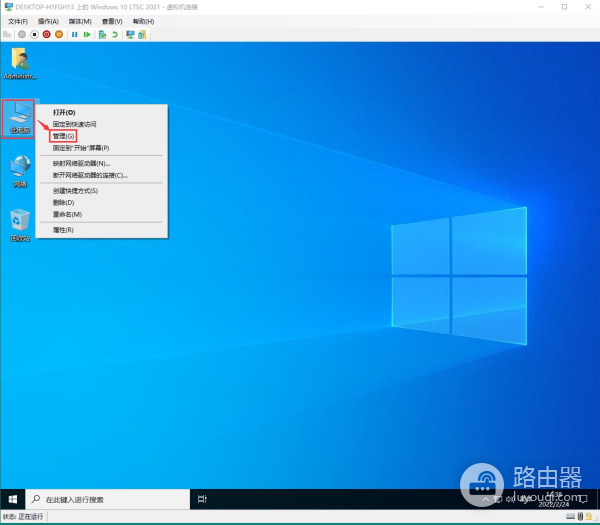The width and height of the screenshot is (600, 525).
Task: Click the Checkpoint toolbar icon
Action: click(102, 34)
